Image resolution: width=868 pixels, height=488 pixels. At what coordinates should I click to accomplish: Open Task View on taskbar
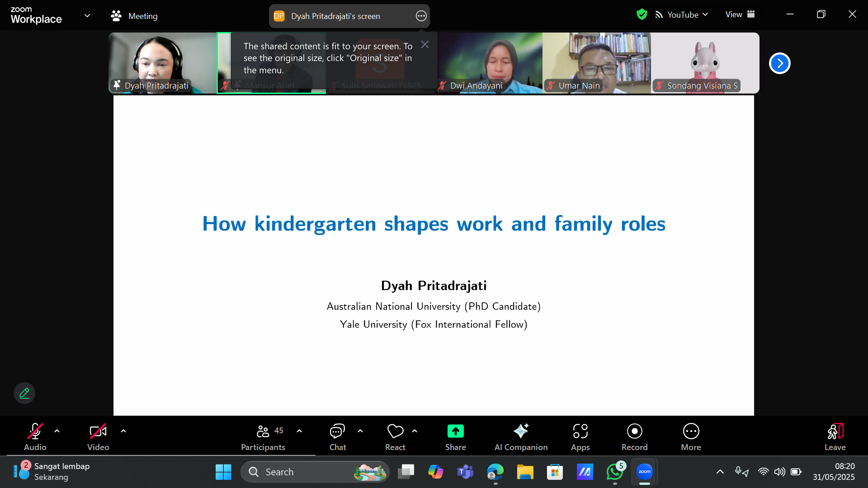coord(406,472)
